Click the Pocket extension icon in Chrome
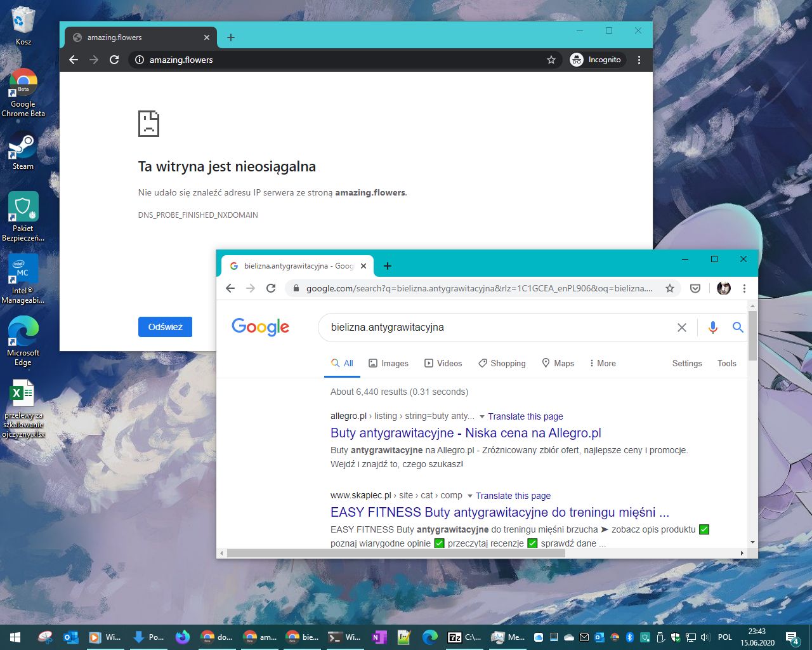 tap(695, 288)
